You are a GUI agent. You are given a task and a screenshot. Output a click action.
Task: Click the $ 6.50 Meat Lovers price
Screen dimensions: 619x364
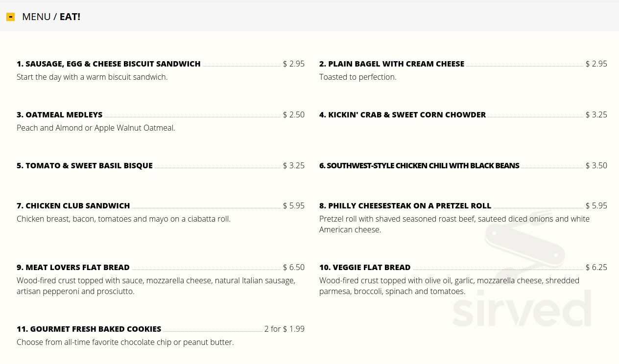[294, 267]
